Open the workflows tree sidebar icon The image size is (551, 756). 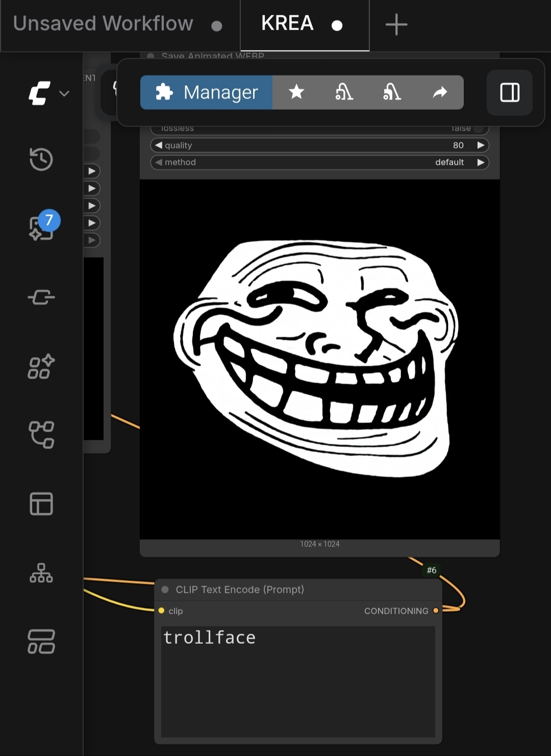point(41,435)
